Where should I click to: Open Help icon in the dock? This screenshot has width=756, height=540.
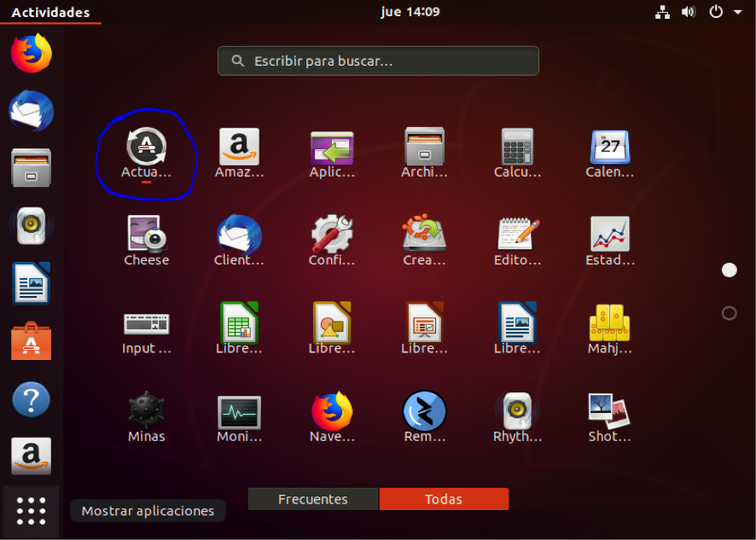(32, 399)
